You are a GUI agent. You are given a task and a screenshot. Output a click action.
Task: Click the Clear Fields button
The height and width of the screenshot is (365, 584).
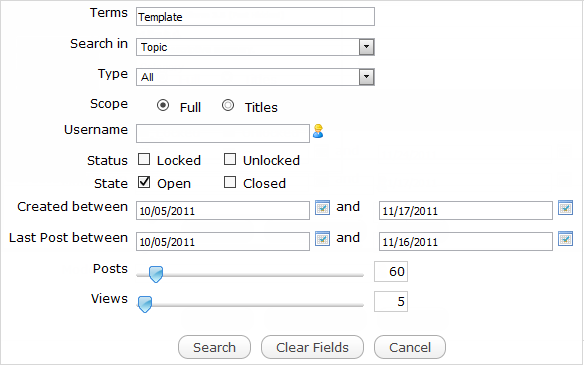point(312,347)
